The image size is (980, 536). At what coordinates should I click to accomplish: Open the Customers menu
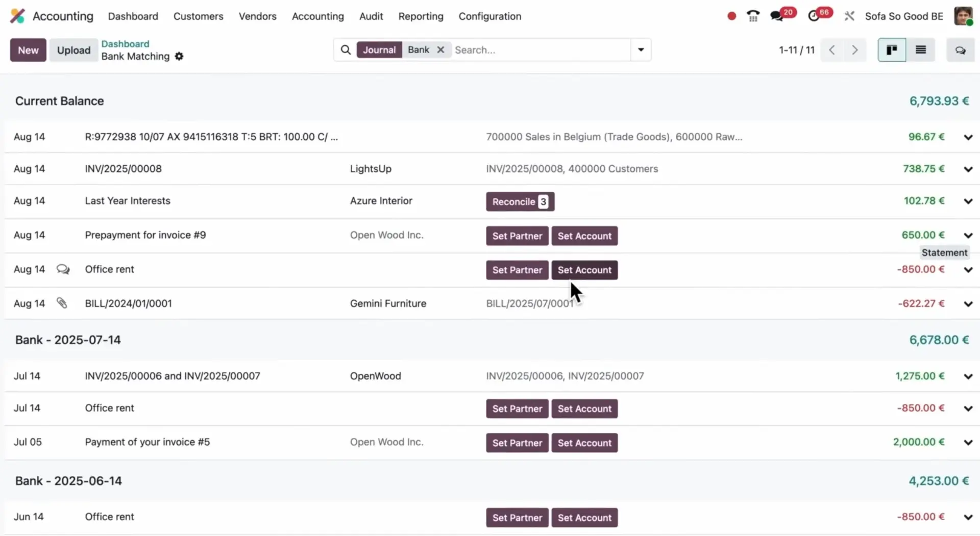[199, 16]
